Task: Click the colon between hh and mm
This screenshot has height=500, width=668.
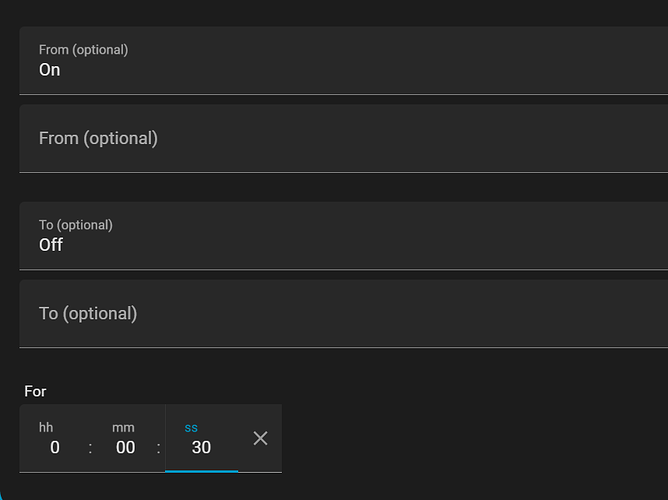Action: pyautogui.click(x=90, y=448)
